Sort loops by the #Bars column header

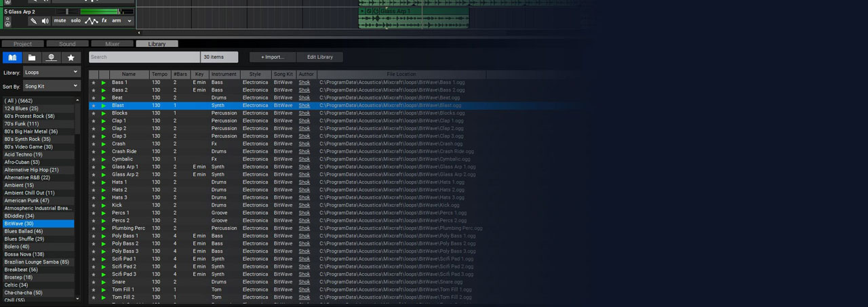180,74
